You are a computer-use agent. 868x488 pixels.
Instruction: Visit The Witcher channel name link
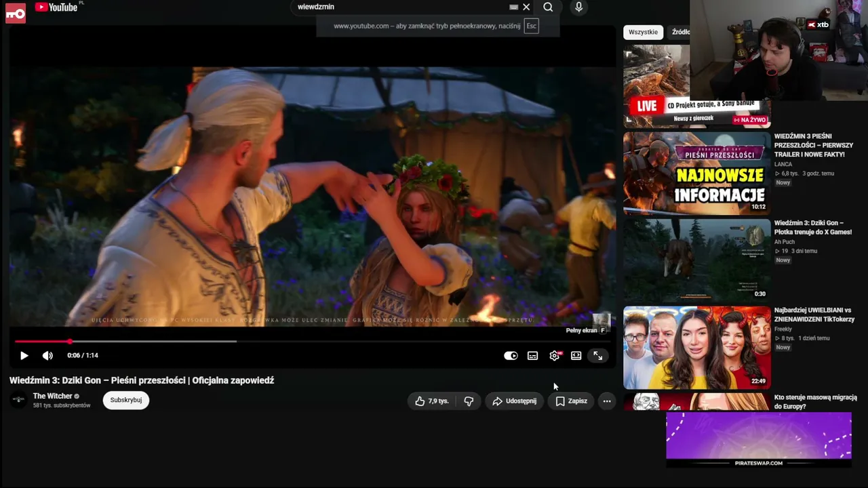point(52,396)
